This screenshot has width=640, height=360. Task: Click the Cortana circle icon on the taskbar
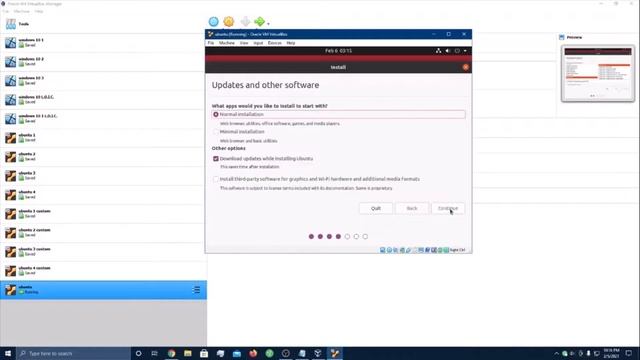138,353
